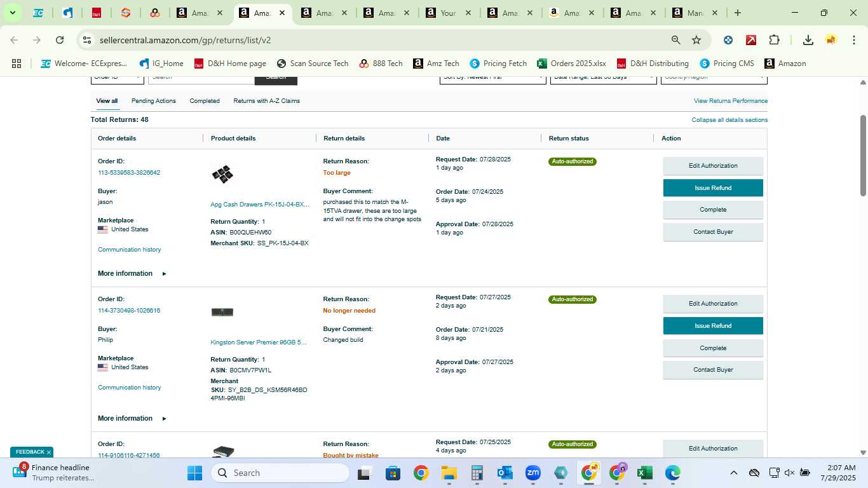Open 888 Tech bookmark
Image resolution: width=868 pixels, height=488 pixels.
point(381,64)
